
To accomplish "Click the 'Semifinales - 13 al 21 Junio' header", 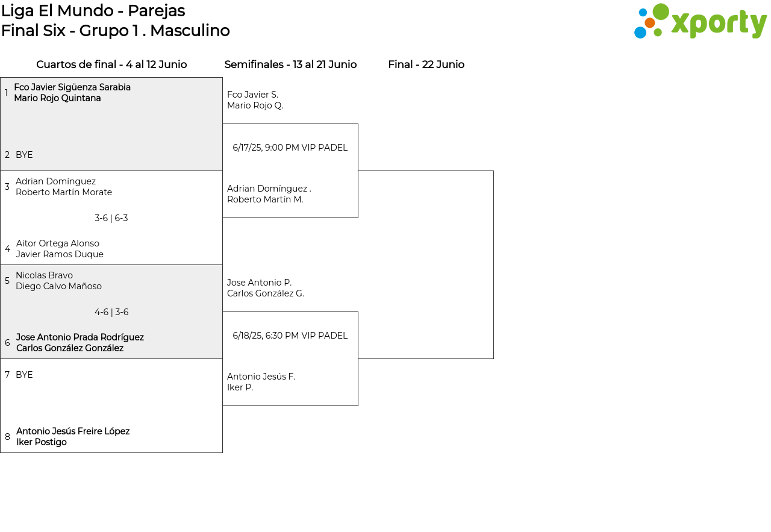I will pos(290,64).
